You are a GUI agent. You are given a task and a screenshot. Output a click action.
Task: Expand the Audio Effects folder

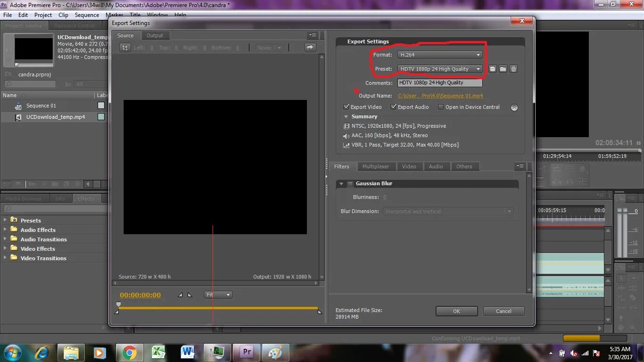point(5,230)
